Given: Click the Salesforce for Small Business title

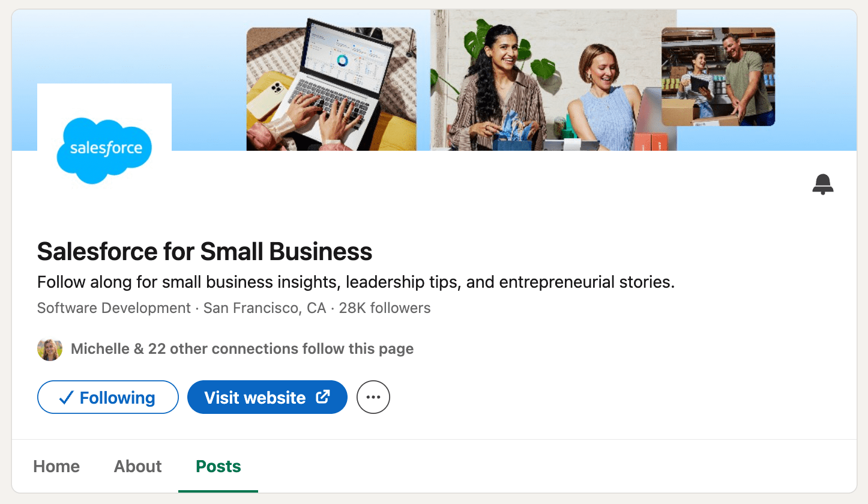Looking at the screenshot, I should click(x=205, y=251).
